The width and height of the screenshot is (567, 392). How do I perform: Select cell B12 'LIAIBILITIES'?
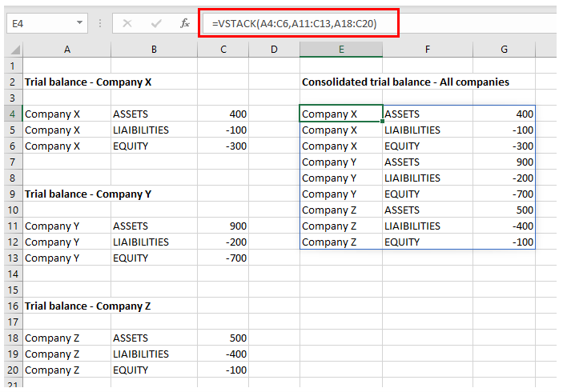coord(154,242)
